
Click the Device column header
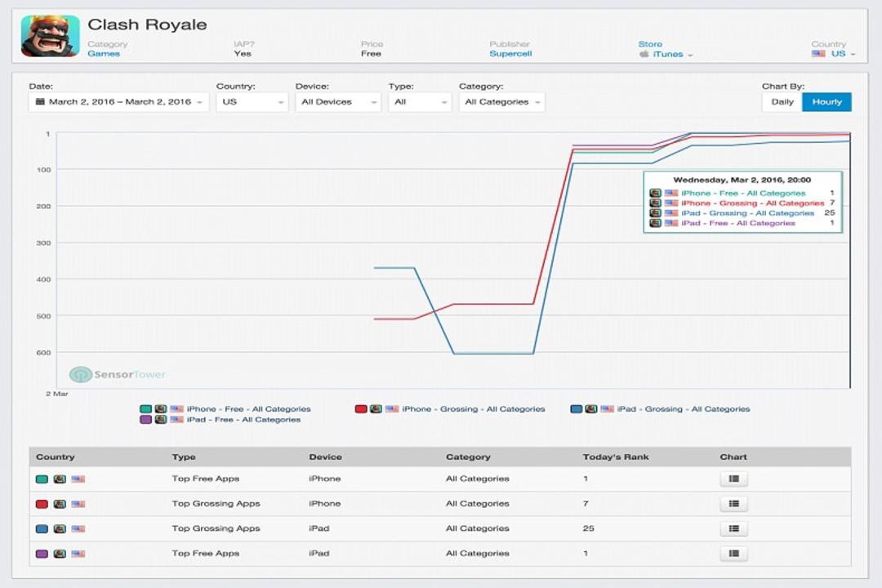(325, 457)
